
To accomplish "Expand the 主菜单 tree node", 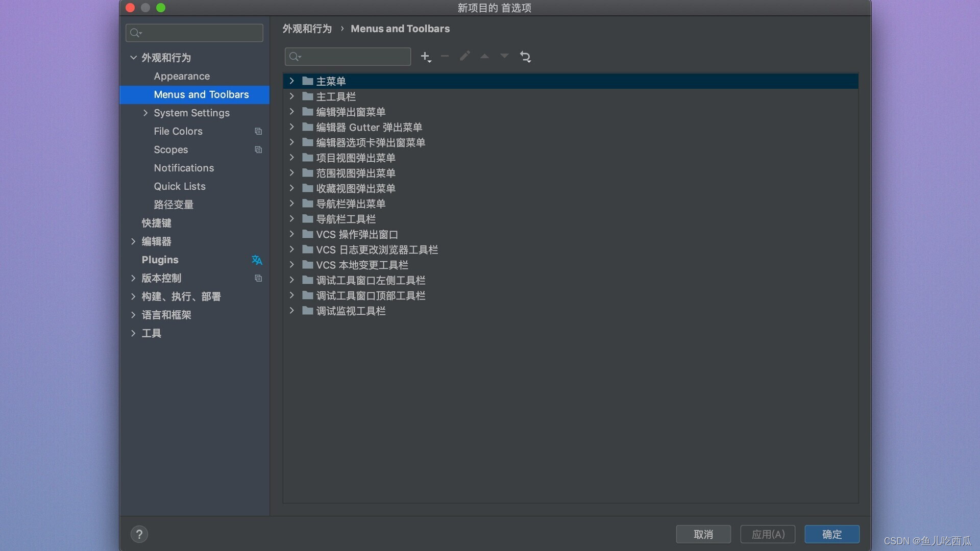I will [291, 81].
